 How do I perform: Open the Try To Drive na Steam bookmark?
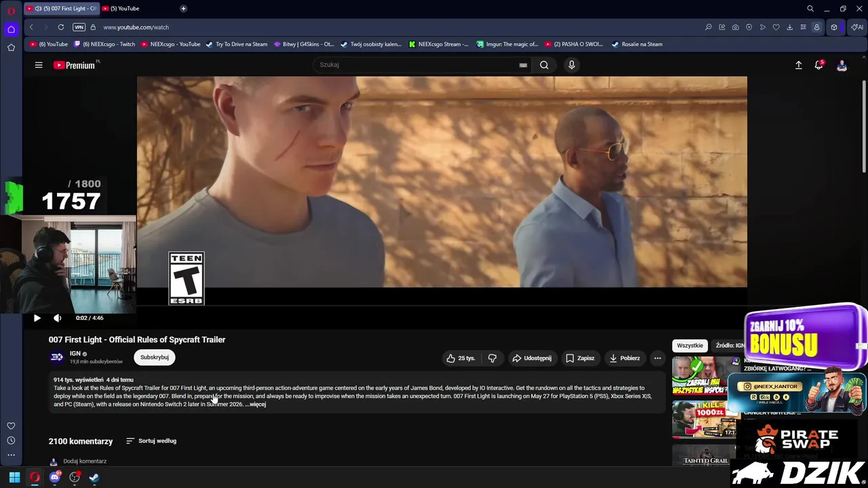pyautogui.click(x=237, y=44)
